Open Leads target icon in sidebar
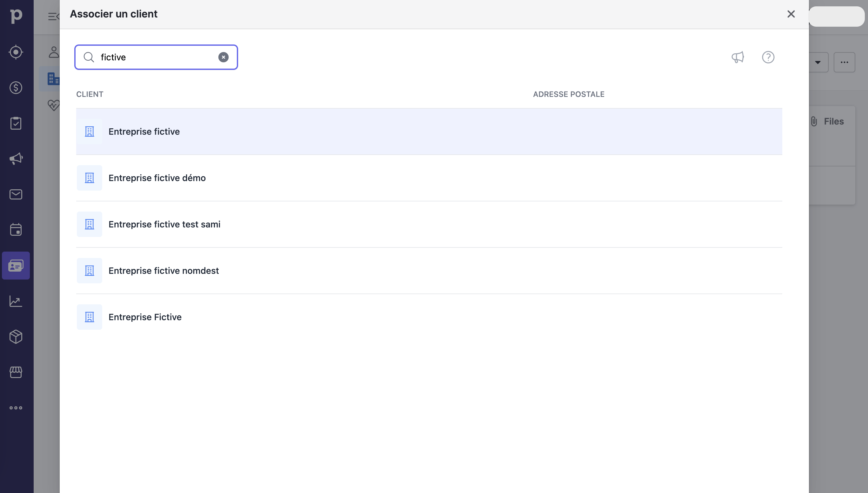 [x=16, y=52]
